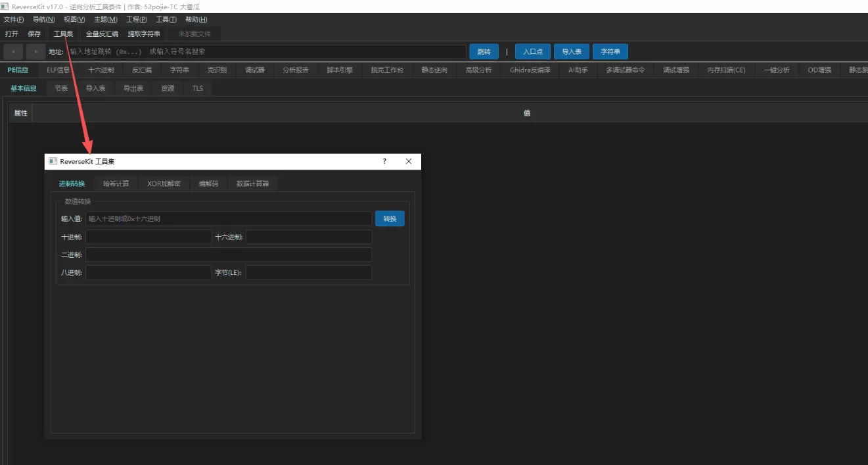Switch to the 高级分析 tab
This screenshot has width=868, height=465.
pos(478,70)
